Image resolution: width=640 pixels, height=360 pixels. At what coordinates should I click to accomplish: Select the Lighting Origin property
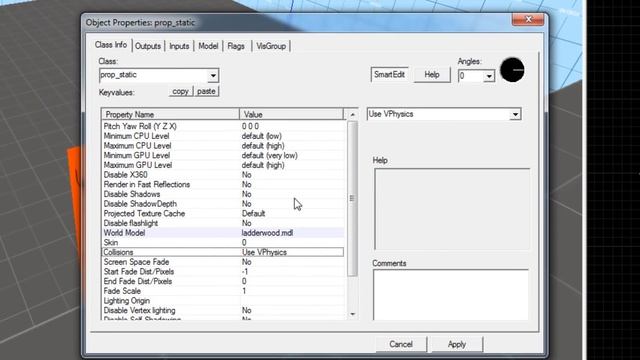pos(223,301)
